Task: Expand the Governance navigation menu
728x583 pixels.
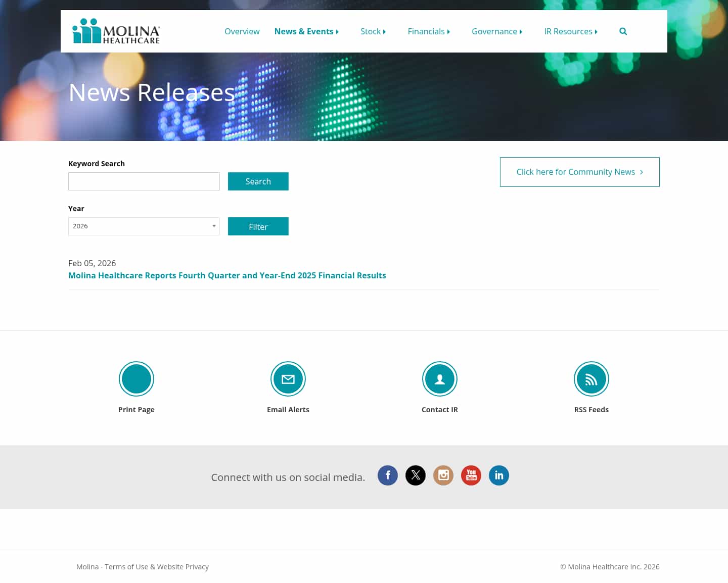Action: tap(496, 31)
